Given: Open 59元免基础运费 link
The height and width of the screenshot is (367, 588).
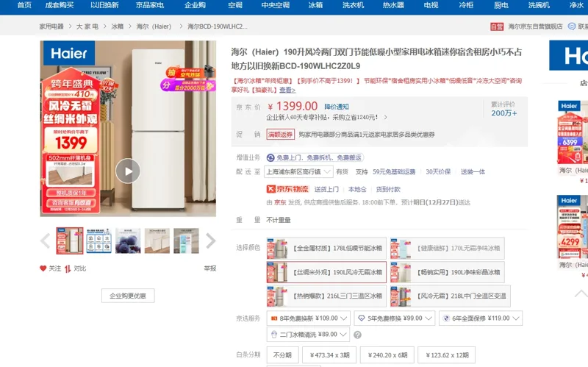Looking at the screenshot, I should pos(394,172).
